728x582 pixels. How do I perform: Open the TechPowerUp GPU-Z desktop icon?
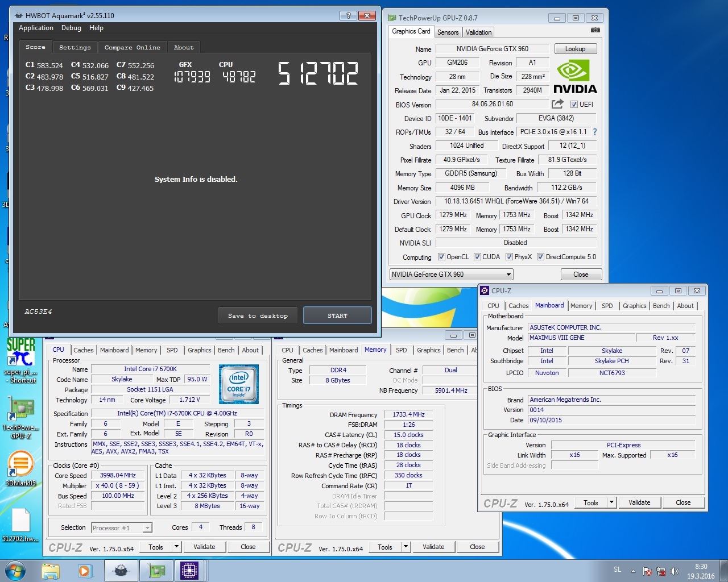(x=20, y=418)
